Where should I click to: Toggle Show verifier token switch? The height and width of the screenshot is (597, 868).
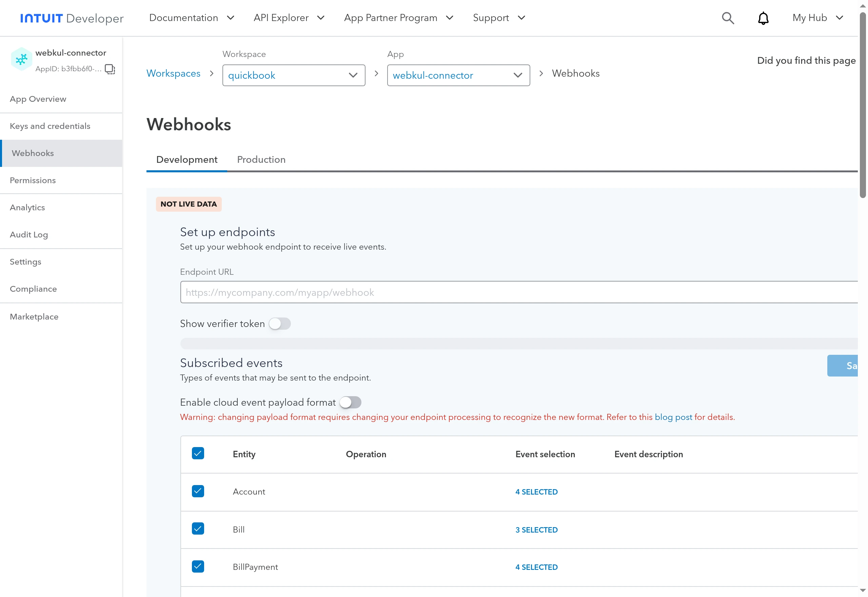click(280, 324)
